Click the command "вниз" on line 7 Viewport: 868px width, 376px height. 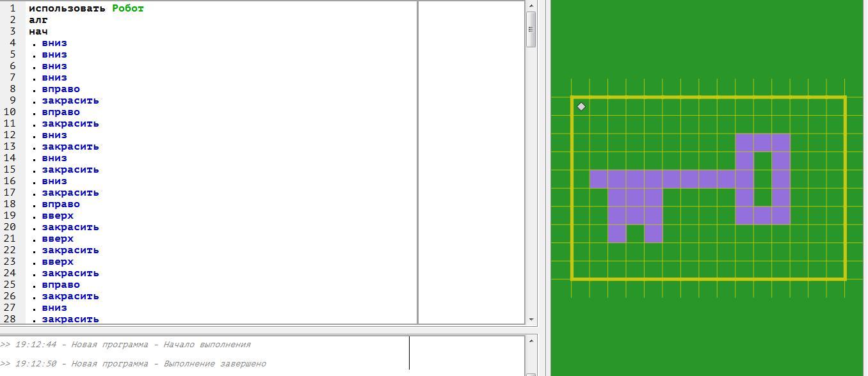(x=54, y=77)
